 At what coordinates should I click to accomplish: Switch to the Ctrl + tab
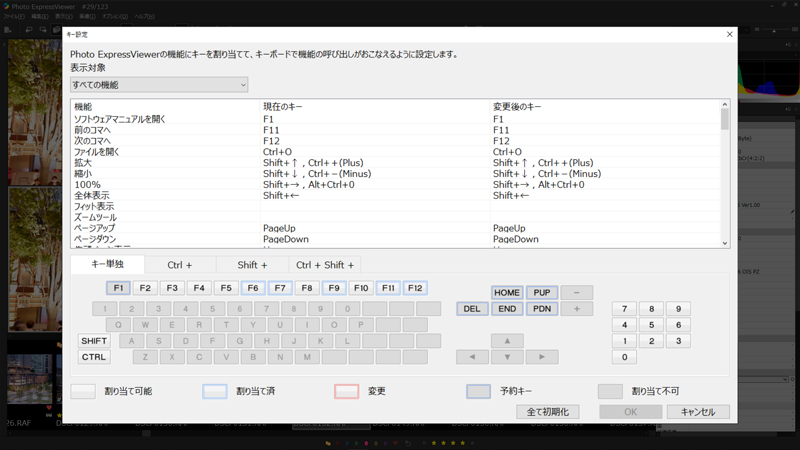click(x=180, y=265)
